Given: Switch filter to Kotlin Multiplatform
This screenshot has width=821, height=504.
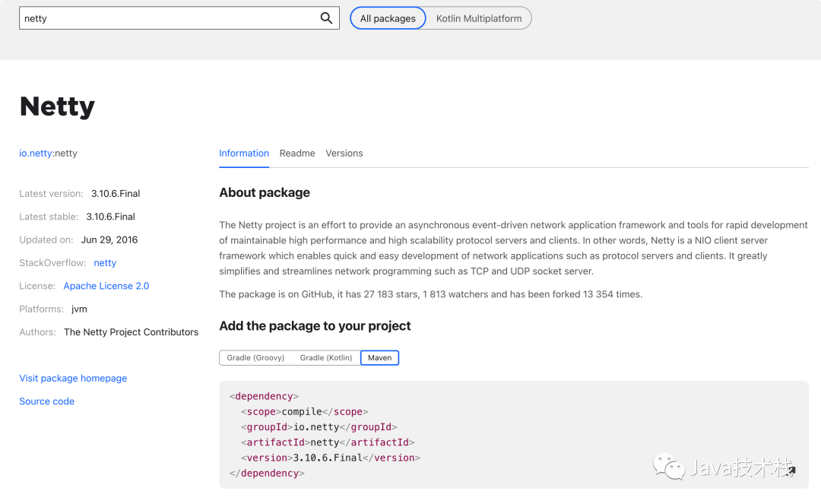Looking at the screenshot, I should pos(479,18).
